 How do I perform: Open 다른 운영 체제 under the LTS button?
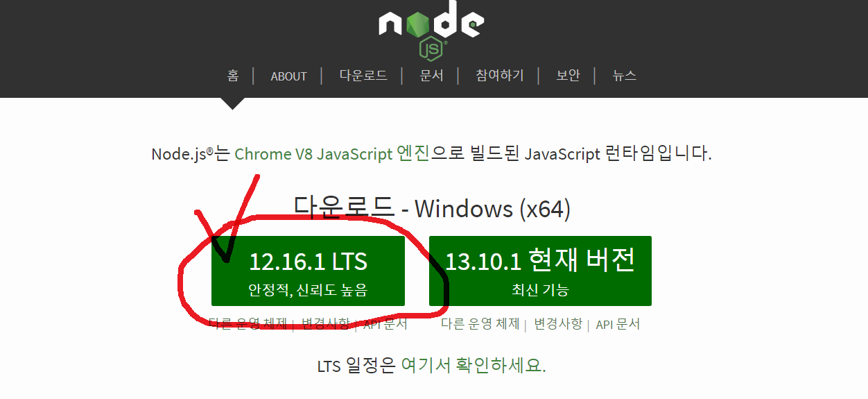(x=248, y=324)
